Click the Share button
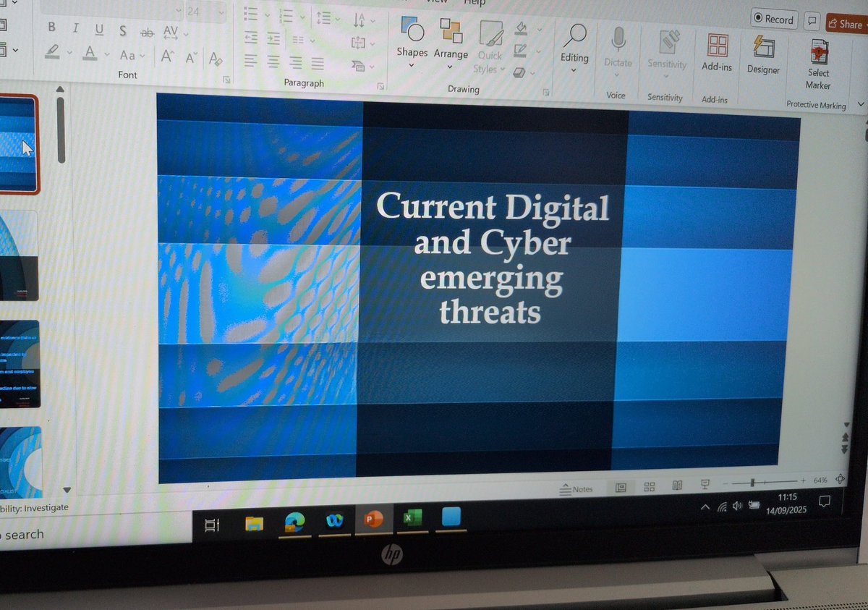Image resolution: width=868 pixels, height=610 pixels. point(846,24)
